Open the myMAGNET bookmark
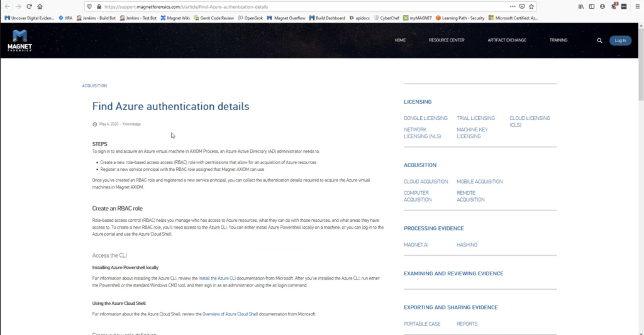Screen dimensions: 644x335 coord(418,18)
